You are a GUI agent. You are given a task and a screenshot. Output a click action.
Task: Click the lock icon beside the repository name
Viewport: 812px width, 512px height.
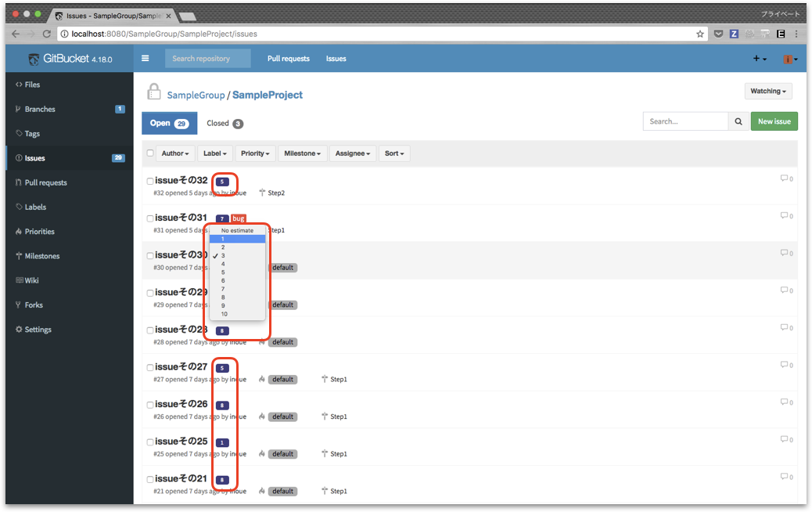pyautogui.click(x=154, y=92)
